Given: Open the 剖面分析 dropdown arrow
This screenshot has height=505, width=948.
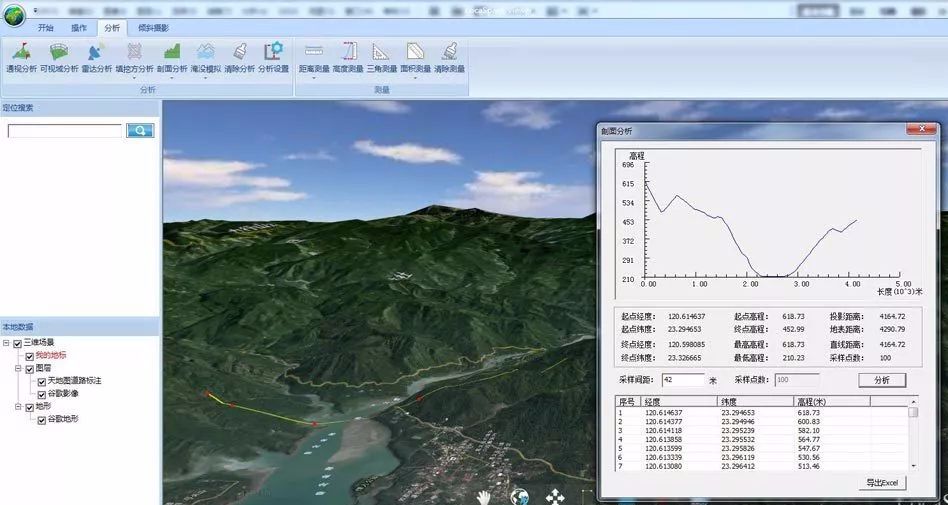Looking at the screenshot, I should tap(172, 78).
